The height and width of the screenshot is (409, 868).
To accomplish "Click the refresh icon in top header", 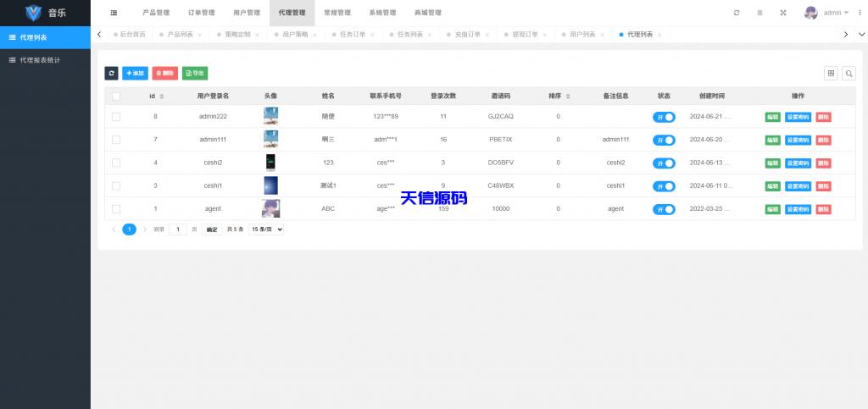I will click(737, 13).
